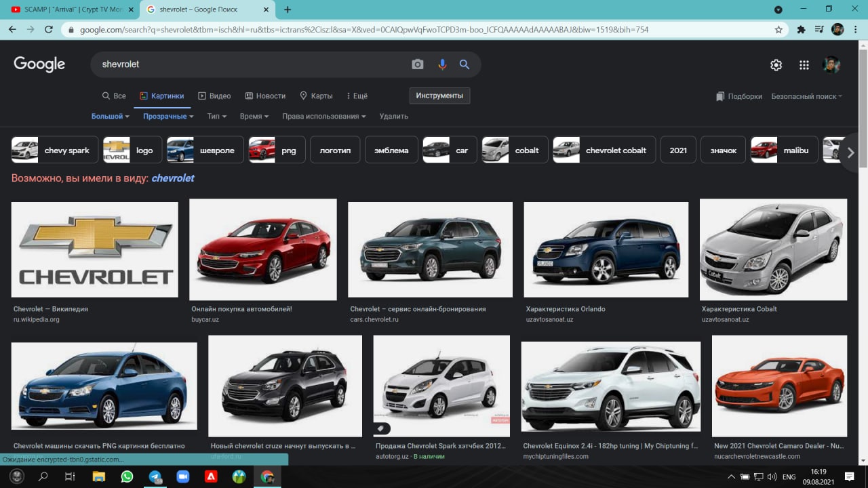Open the red car buycar.uz thumbnail

pyautogui.click(x=263, y=249)
